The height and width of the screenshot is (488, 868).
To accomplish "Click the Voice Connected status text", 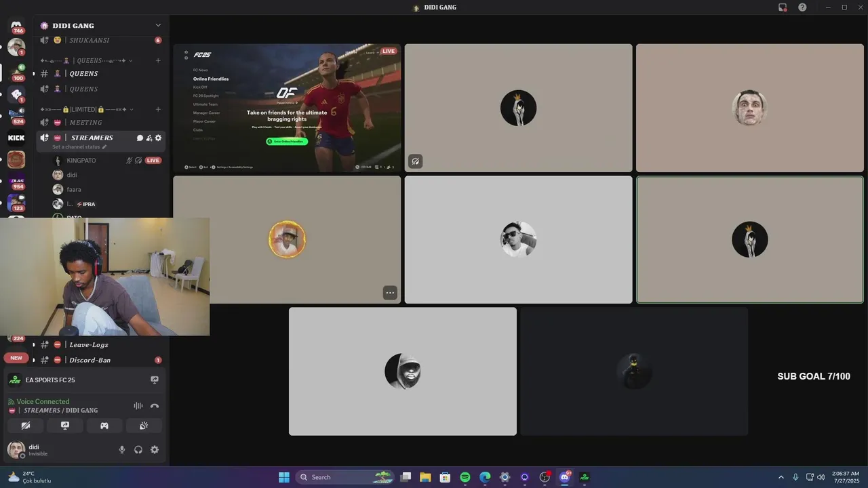I will [43, 401].
